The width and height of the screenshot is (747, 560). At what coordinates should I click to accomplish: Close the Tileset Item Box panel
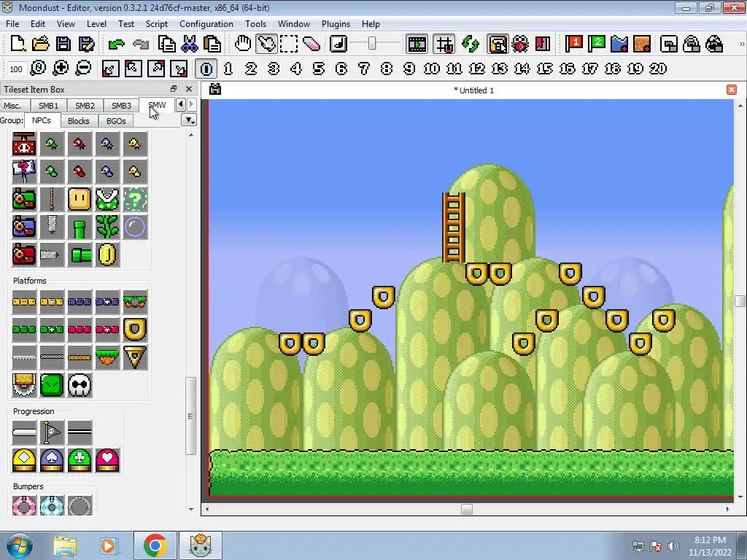point(189,89)
